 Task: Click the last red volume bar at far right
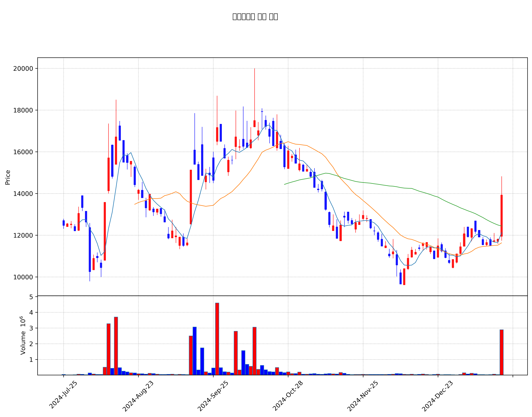tap(501, 352)
